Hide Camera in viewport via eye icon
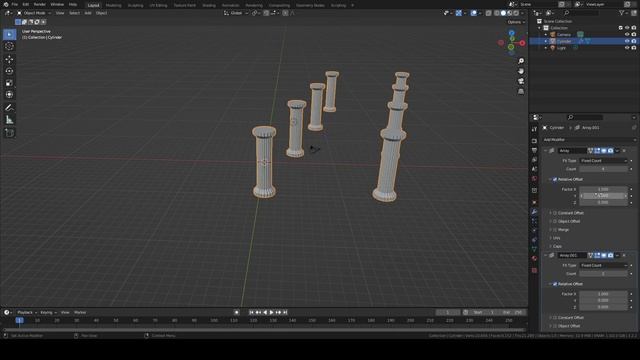This screenshot has height=360, width=640. click(x=627, y=35)
